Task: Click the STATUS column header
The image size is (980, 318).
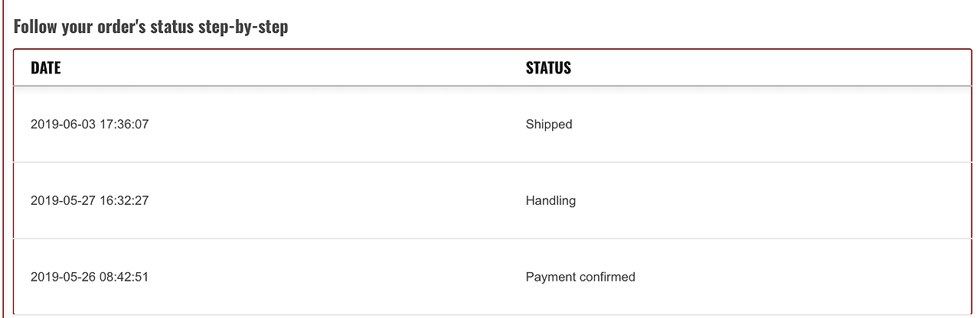Action: 548,68
